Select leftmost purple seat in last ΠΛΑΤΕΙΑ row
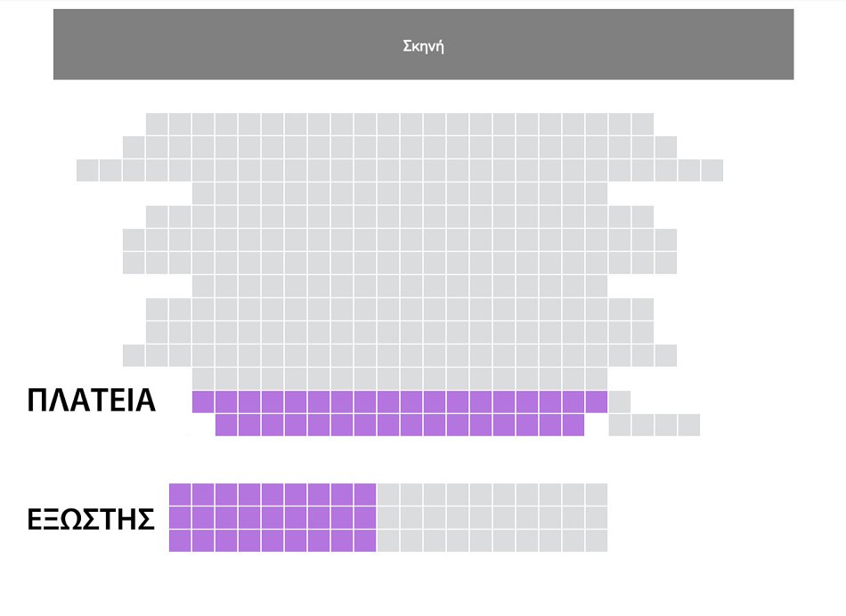Screen dimensions: 846x616 (226, 425)
